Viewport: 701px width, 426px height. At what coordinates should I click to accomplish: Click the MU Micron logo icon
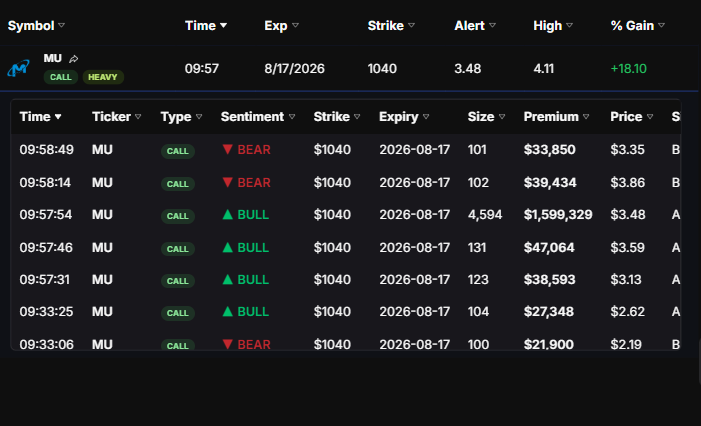click(18, 68)
